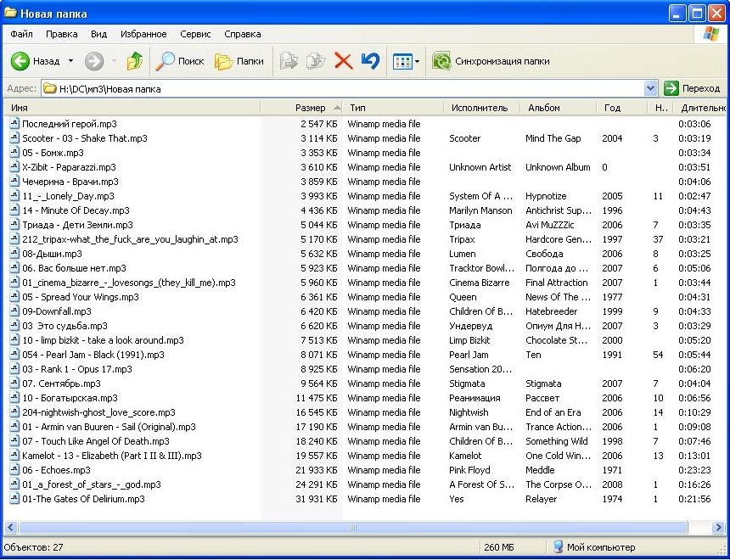730x560 pixels.
Task: Select file 054 - Pearl Jam - Black (1991).mp3
Action: pos(93,355)
